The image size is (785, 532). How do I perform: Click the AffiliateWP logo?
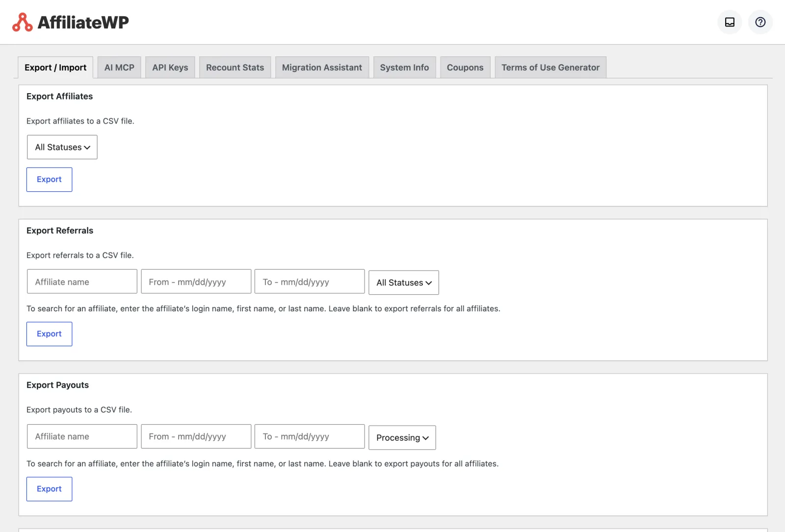[x=71, y=22]
